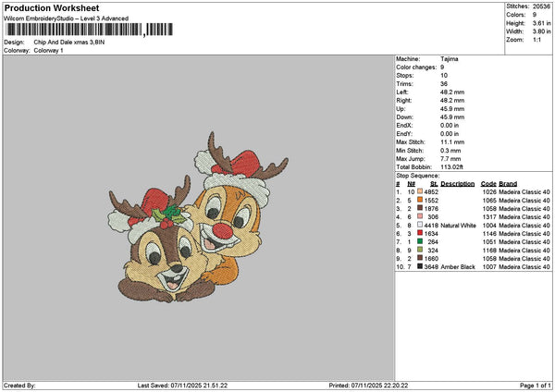Click the peach swatch for stop 1
555x392 pixels.
pyautogui.click(x=420, y=192)
